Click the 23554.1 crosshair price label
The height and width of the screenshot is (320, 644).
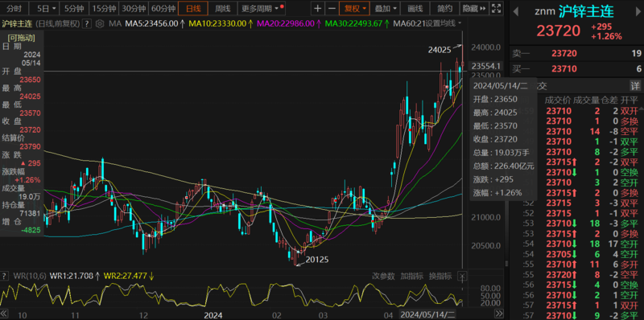pos(486,66)
